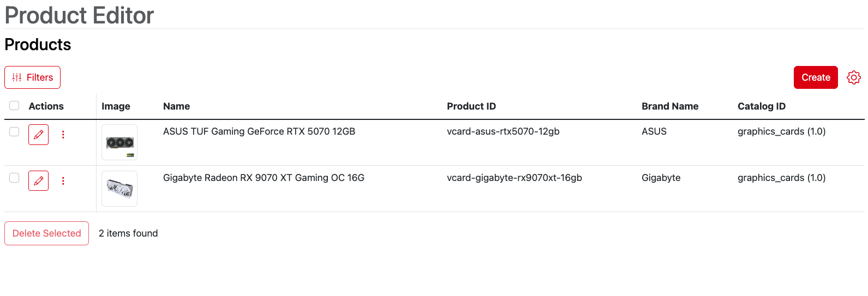Click the Delete Selected button

(x=46, y=233)
